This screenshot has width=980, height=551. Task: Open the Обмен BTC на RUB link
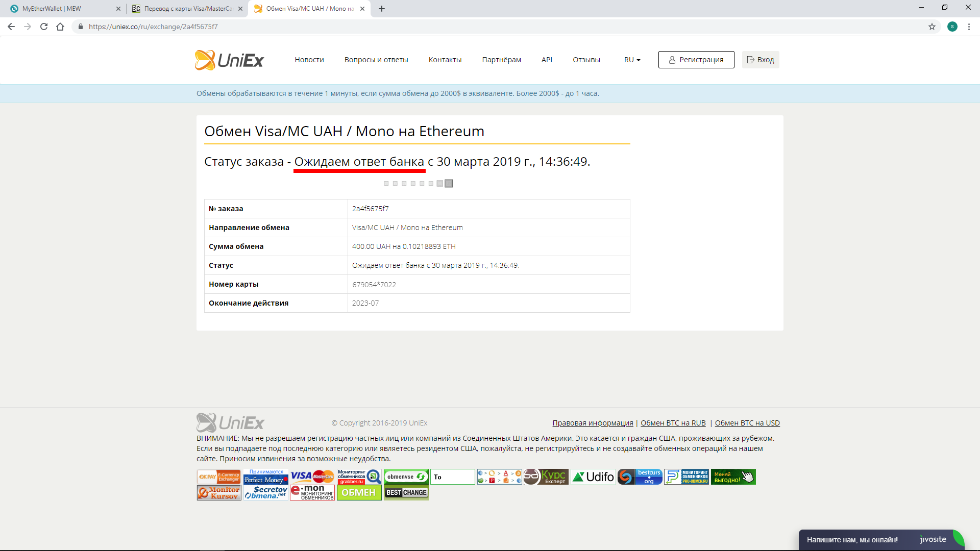[x=673, y=423]
